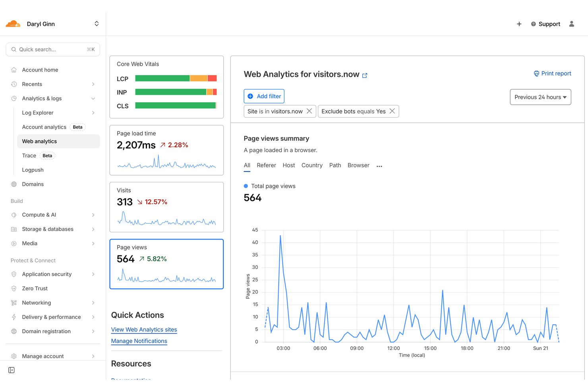The height and width of the screenshot is (392, 588).
Task: Open the Trace Beta item
Action: click(39, 156)
